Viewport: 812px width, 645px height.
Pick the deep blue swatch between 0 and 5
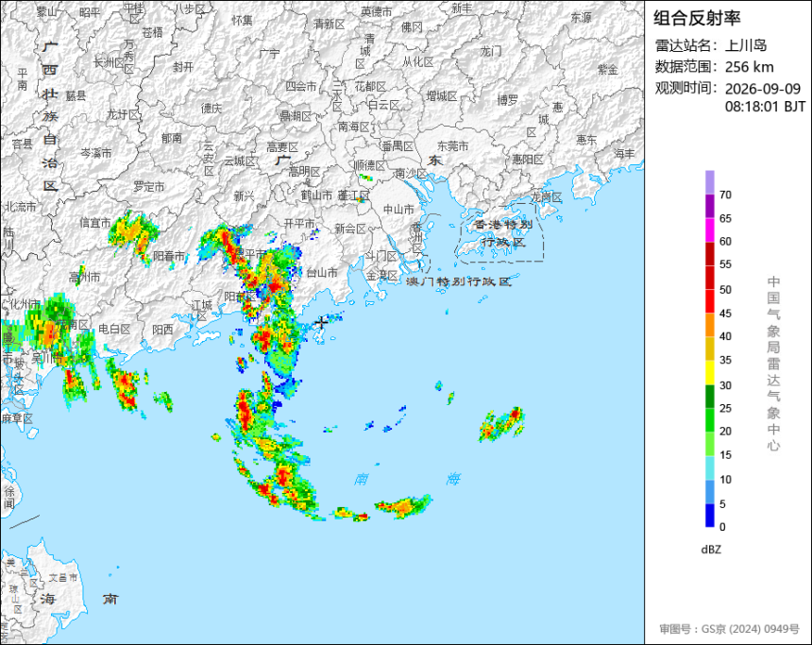(709, 516)
